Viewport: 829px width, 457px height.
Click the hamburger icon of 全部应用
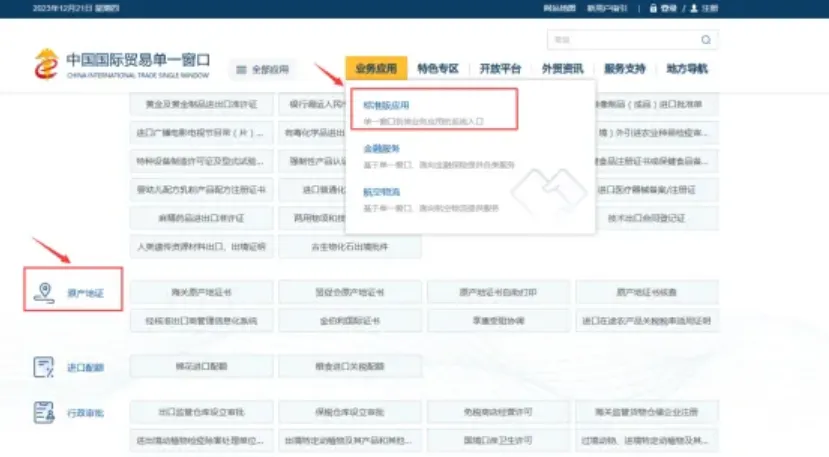click(241, 69)
